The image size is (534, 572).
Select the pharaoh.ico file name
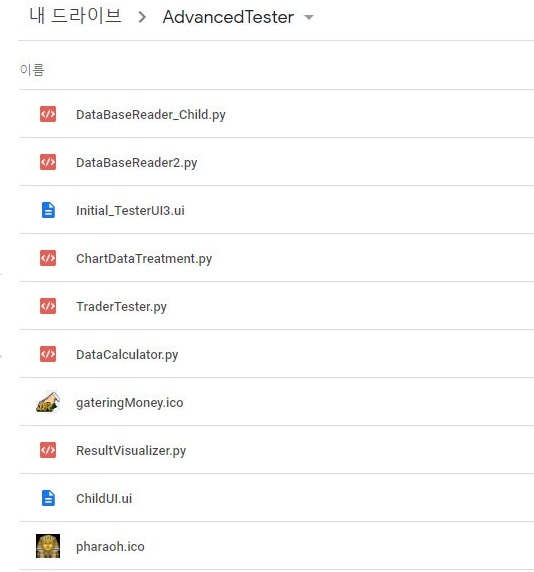tap(110, 547)
